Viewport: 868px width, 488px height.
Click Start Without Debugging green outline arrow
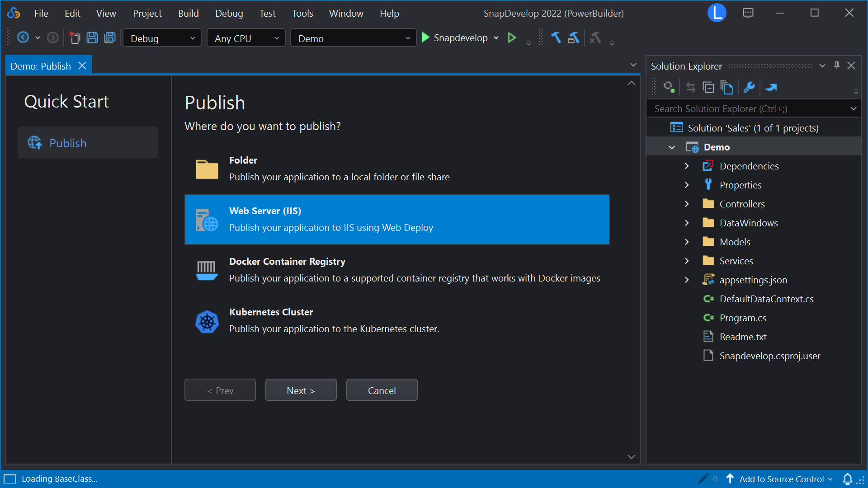[x=512, y=38]
